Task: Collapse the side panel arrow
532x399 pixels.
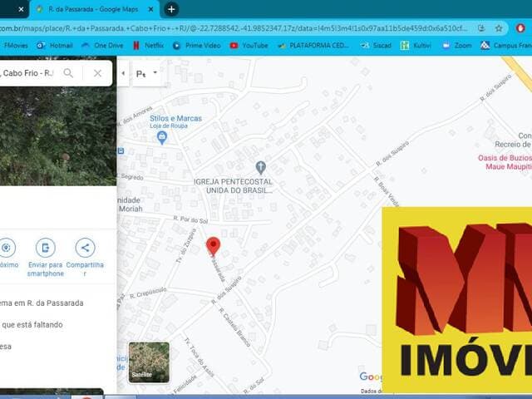Action: (123, 73)
